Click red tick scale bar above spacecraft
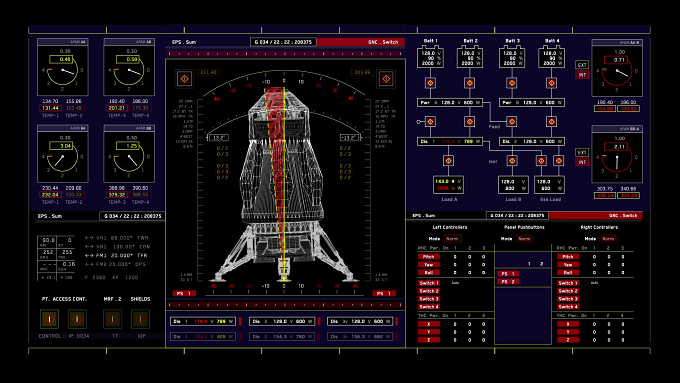This screenshot has height=383, width=680. click(285, 54)
